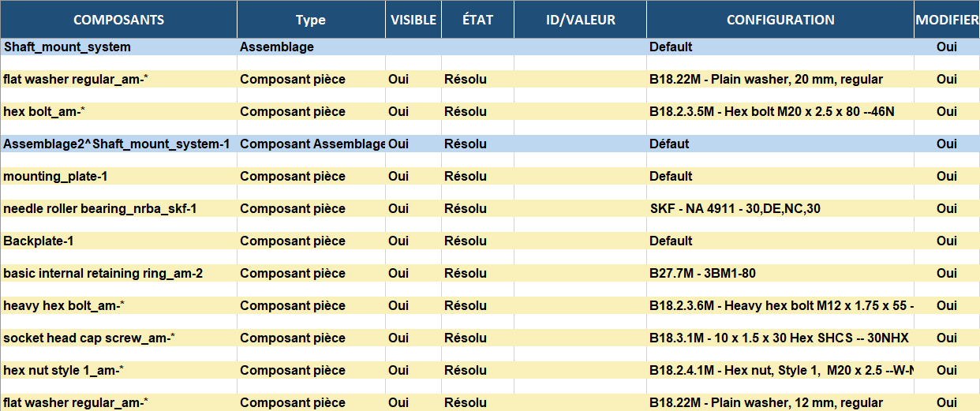Viewport: 980px width, 411px height.
Task: Click the Assemblage2^Shaft_mount_system-1 sub-assembly cell
Action: pos(117,144)
